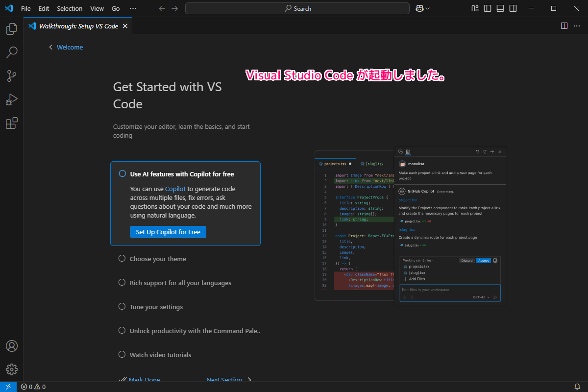Open the Search view in activity bar
This screenshot has height=392, width=588.
(11, 52)
